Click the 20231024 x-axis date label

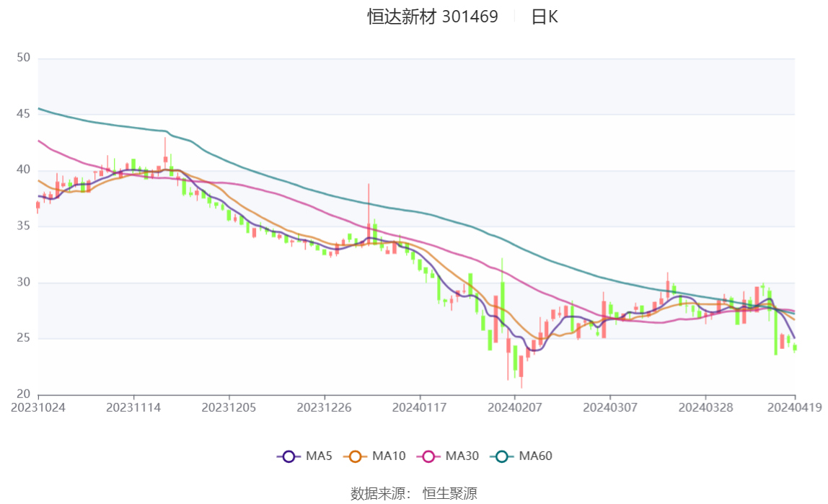38,408
